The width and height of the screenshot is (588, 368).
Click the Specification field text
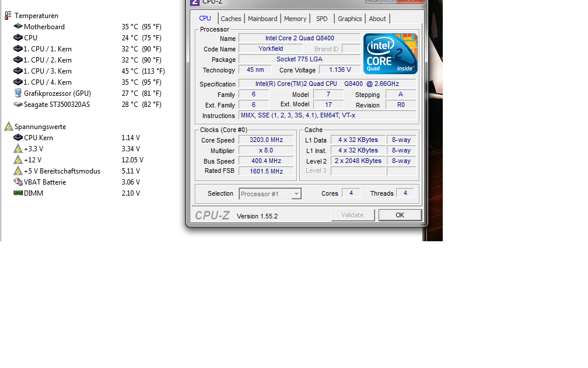click(327, 84)
